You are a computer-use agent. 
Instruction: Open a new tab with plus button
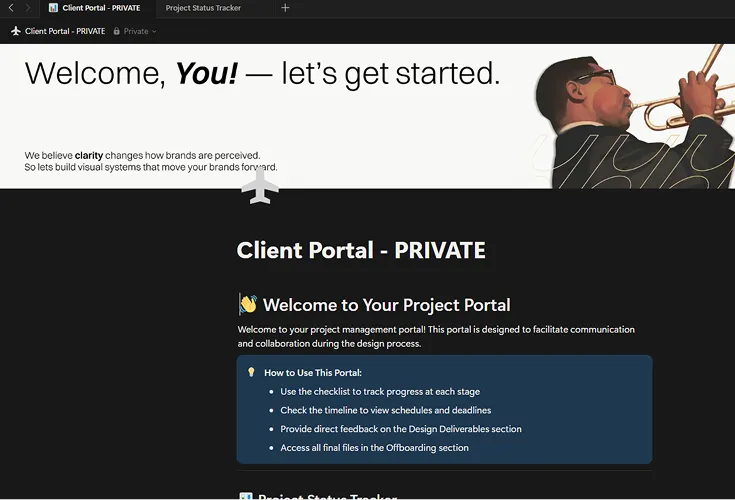click(285, 7)
